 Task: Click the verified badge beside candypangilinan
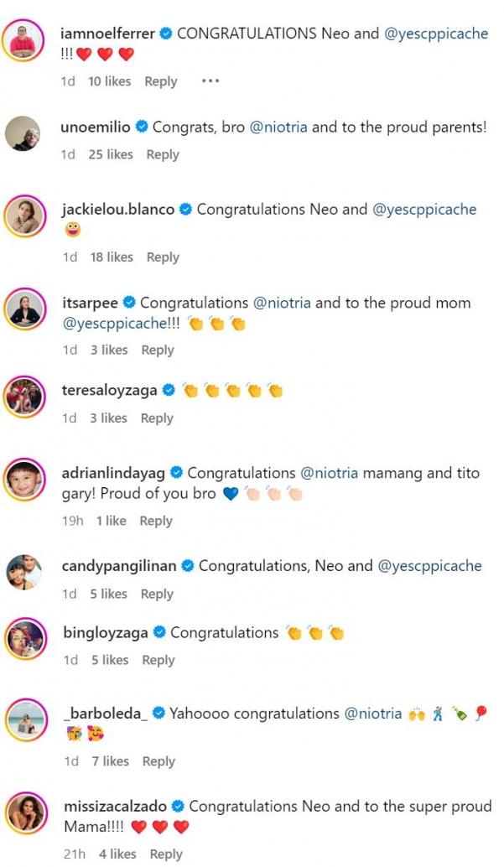coord(188,566)
